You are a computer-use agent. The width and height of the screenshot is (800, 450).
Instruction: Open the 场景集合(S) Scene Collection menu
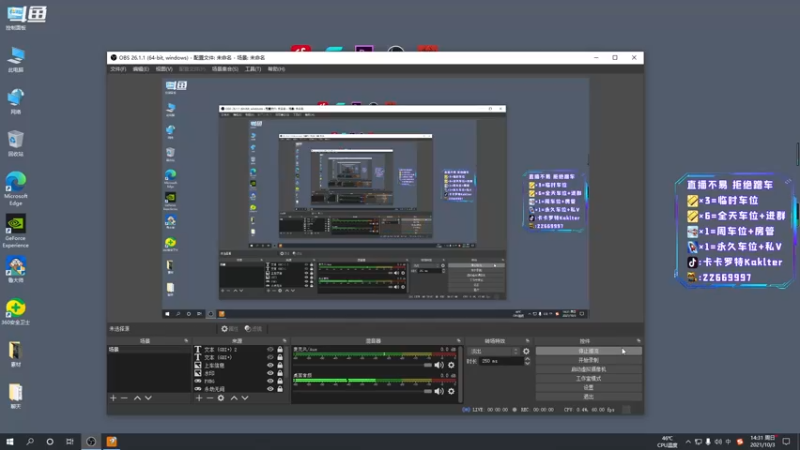tap(225, 69)
